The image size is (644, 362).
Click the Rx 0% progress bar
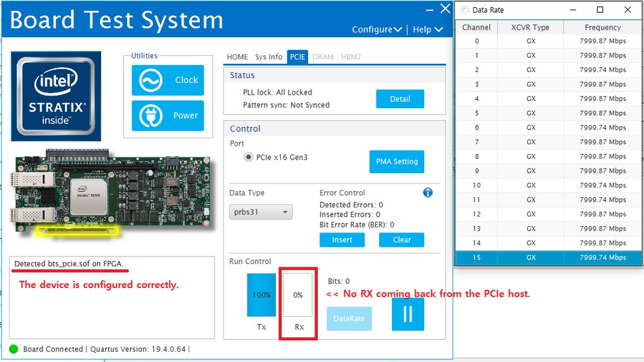298,295
